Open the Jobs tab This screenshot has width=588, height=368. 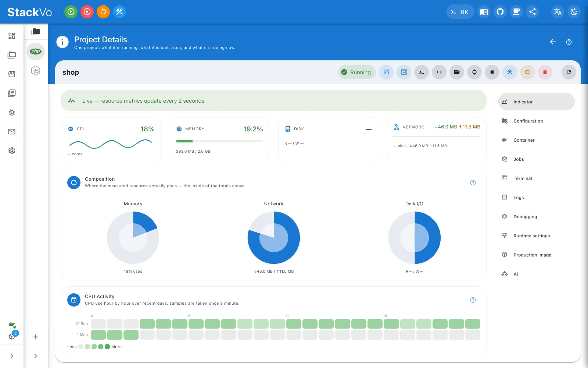536,159
